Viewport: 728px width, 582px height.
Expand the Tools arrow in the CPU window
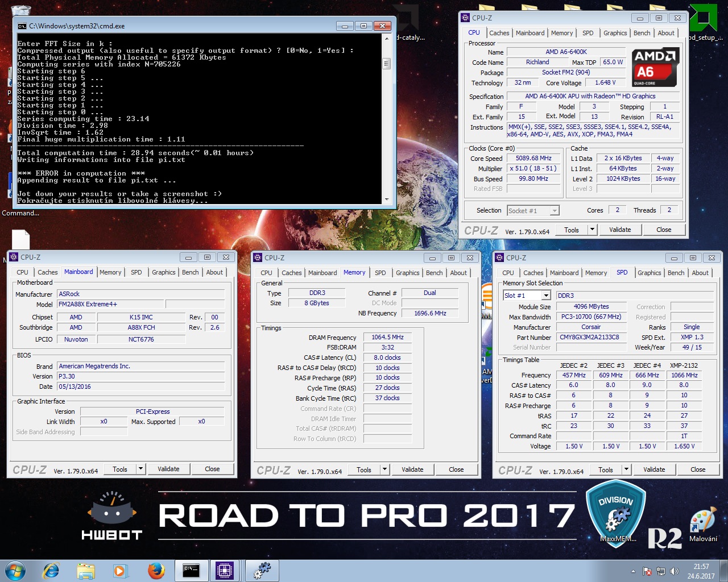click(592, 230)
